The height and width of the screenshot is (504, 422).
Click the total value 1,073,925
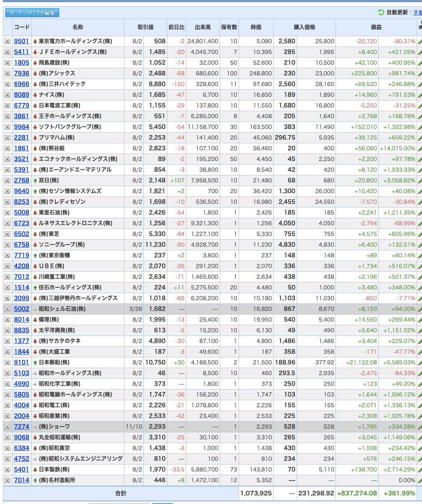pos(256,493)
